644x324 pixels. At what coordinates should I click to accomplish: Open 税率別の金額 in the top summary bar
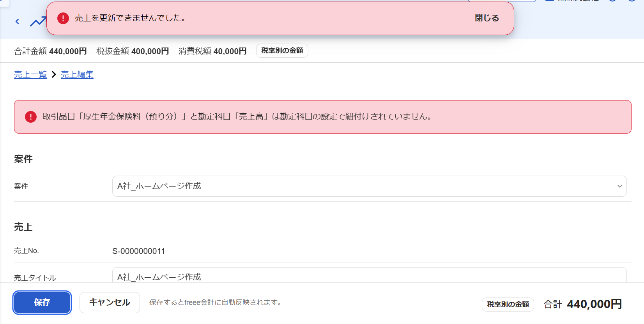click(282, 51)
